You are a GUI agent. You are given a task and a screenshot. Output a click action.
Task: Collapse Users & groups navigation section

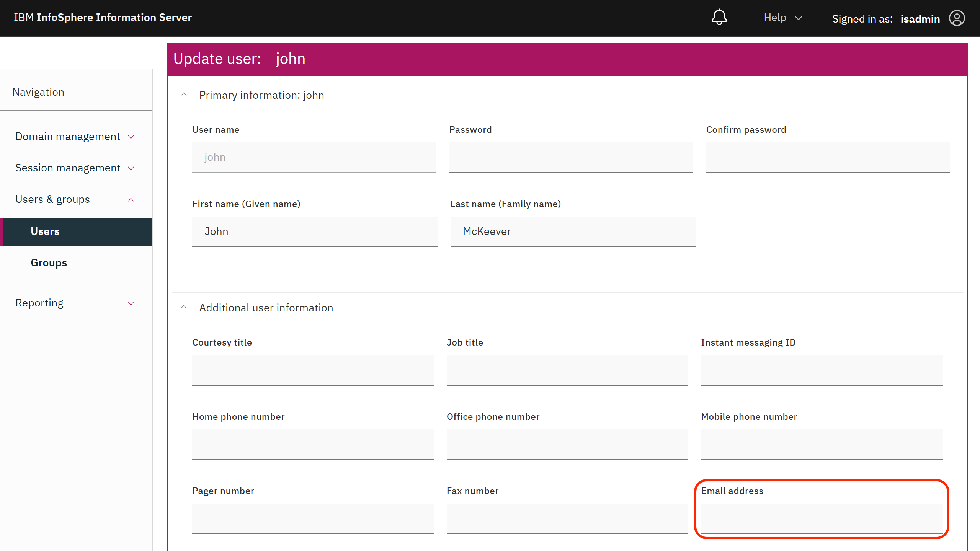(x=75, y=199)
